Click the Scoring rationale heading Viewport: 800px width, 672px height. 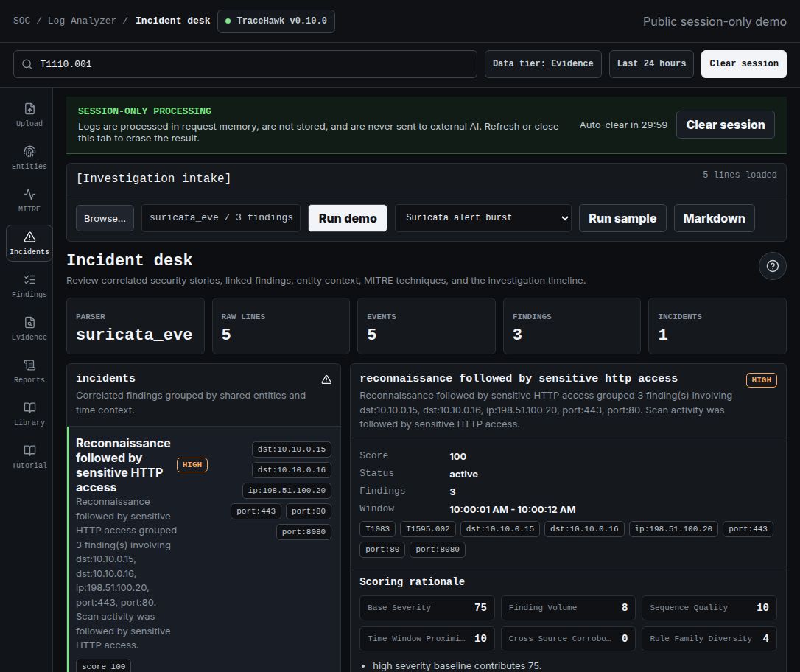point(412,581)
